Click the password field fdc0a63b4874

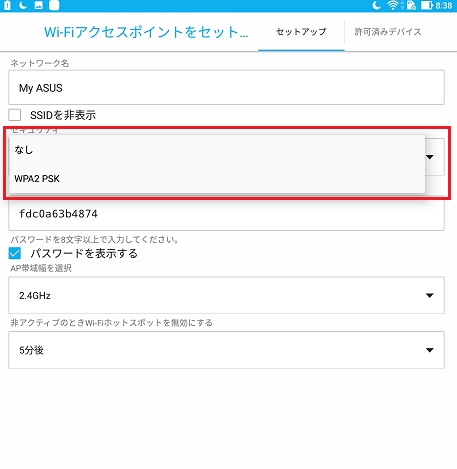click(226, 214)
